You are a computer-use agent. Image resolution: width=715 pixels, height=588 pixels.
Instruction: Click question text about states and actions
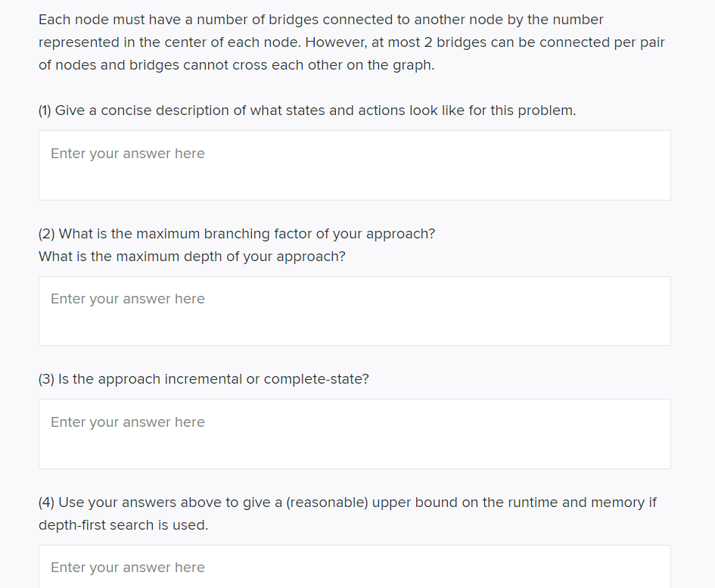[x=307, y=110]
